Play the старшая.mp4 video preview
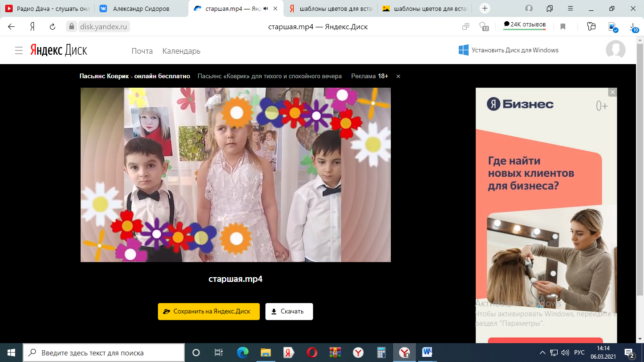Screen dimensions: 644x362 (x=236, y=175)
